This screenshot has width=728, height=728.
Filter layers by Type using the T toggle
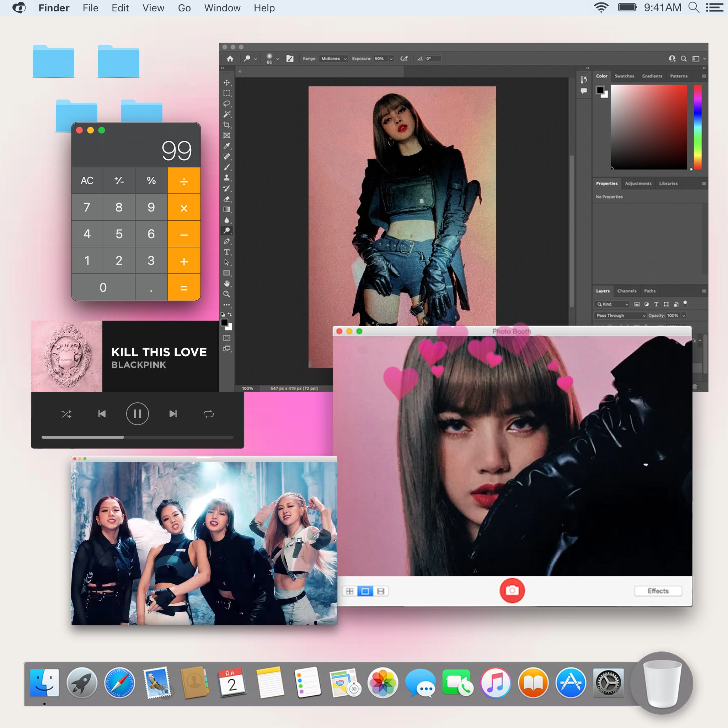(x=657, y=305)
